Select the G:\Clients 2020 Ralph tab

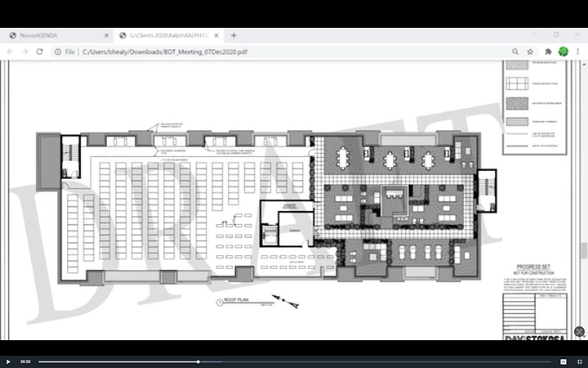168,35
